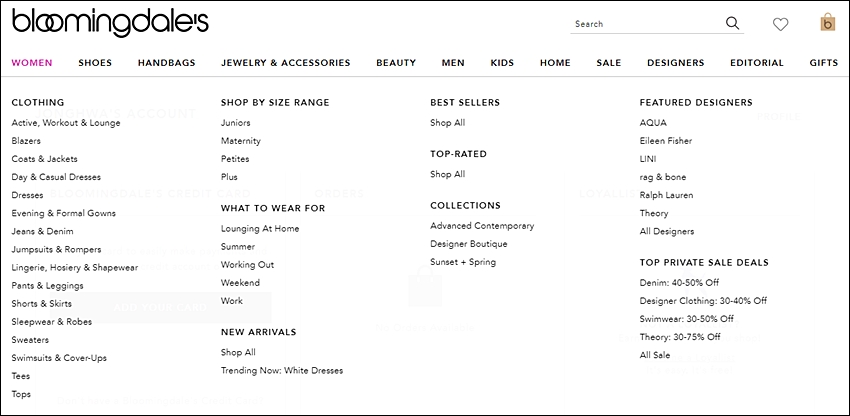Screen dimensions: 850x416
Task: Select Denim: 40-50% Off deal
Action: tap(679, 283)
